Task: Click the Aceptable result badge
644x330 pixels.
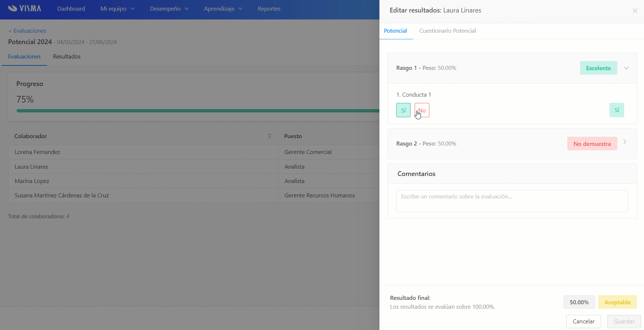Action: pos(618,302)
